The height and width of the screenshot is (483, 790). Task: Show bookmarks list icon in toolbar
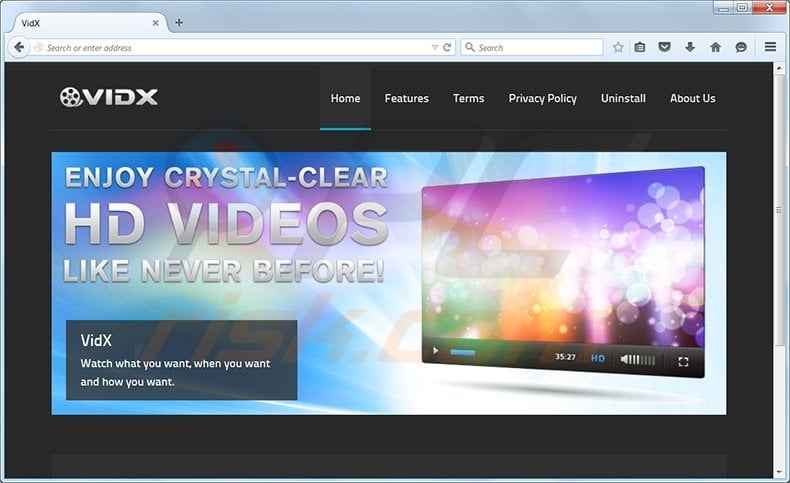click(640, 47)
